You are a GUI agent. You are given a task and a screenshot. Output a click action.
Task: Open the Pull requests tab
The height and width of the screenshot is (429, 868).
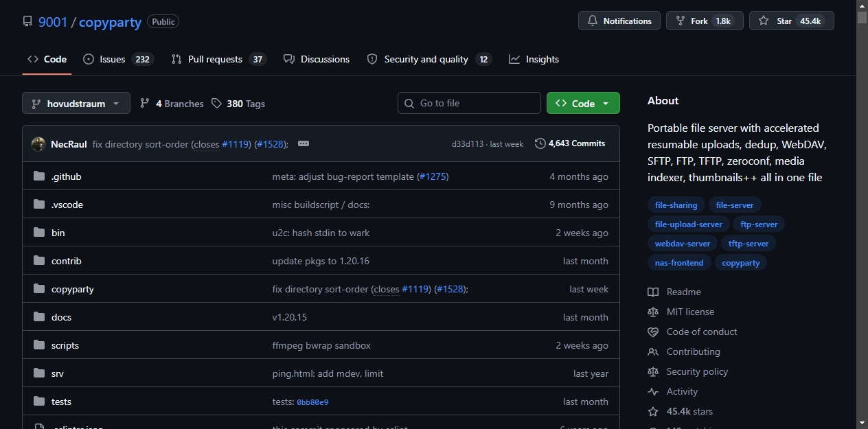pyautogui.click(x=218, y=59)
